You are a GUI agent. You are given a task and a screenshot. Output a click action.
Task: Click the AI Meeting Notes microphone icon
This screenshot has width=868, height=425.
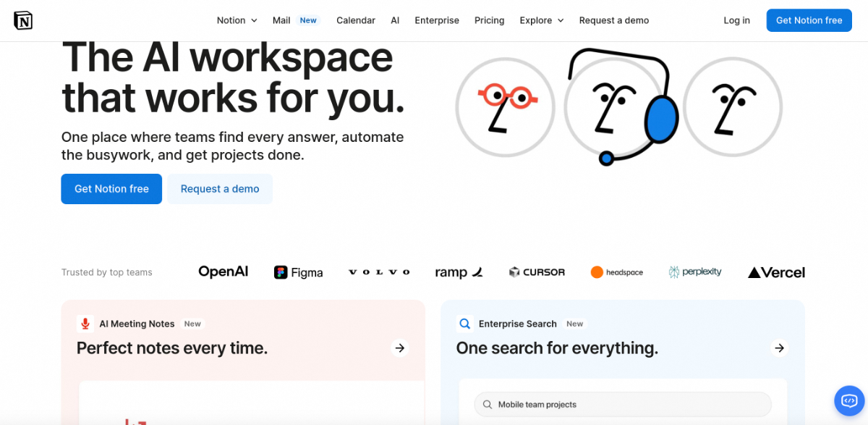pyautogui.click(x=85, y=324)
